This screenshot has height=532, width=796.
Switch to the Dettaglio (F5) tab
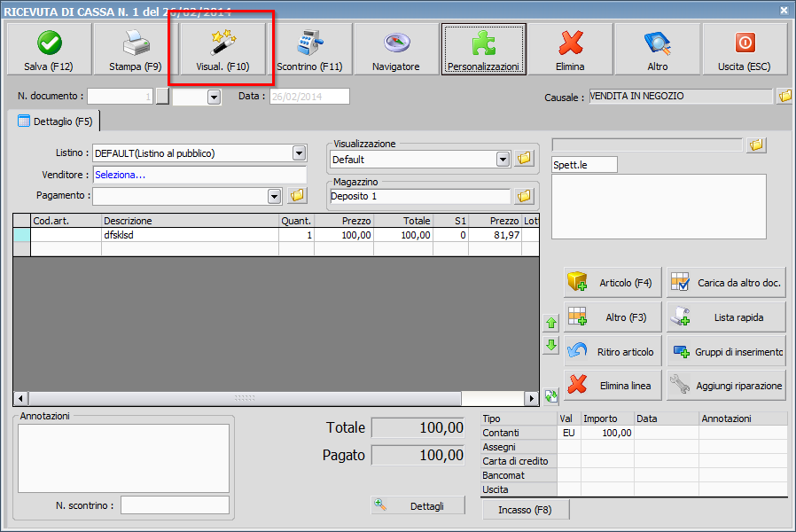[55, 121]
